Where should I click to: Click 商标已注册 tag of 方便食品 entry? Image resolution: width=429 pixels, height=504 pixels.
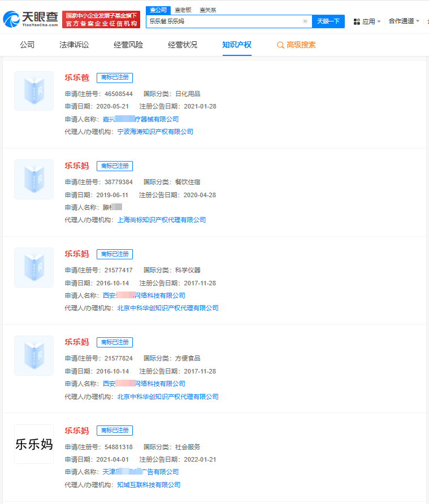(x=115, y=342)
